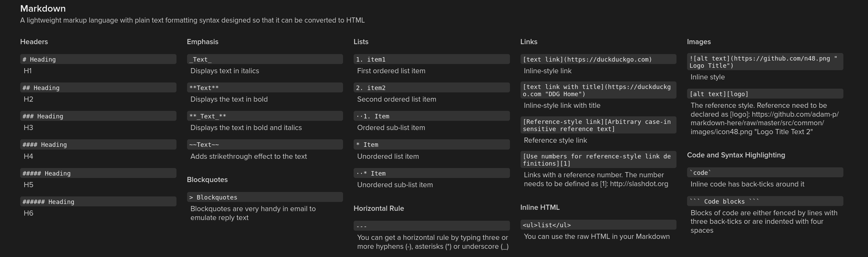868x257 pixels.
Task: Select the '#### Heading' code snippet
Action: click(98, 144)
